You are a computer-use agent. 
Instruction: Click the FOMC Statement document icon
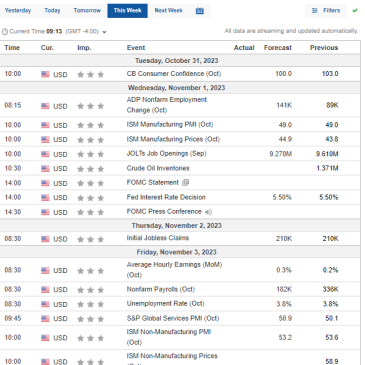(x=186, y=182)
